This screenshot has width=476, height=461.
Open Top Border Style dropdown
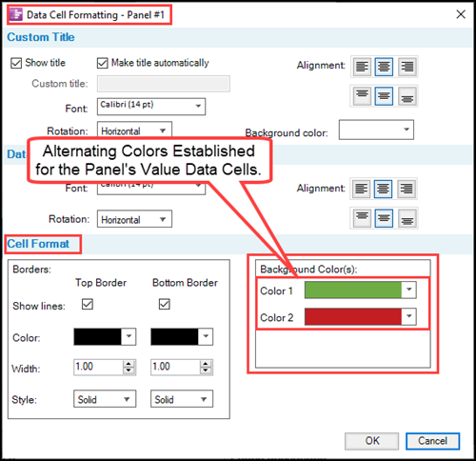[105, 399]
